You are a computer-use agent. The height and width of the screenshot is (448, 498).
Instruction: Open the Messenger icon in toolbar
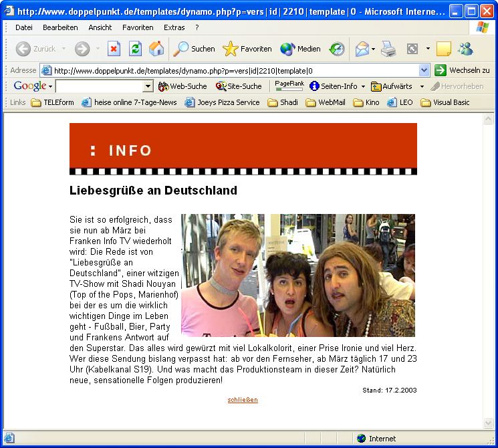tap(465, 49)
